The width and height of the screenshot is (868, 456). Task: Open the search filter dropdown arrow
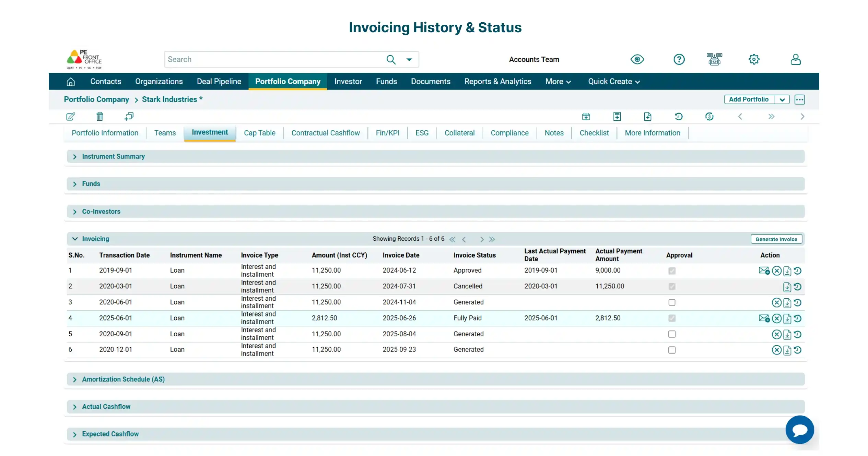click(409, 60)
